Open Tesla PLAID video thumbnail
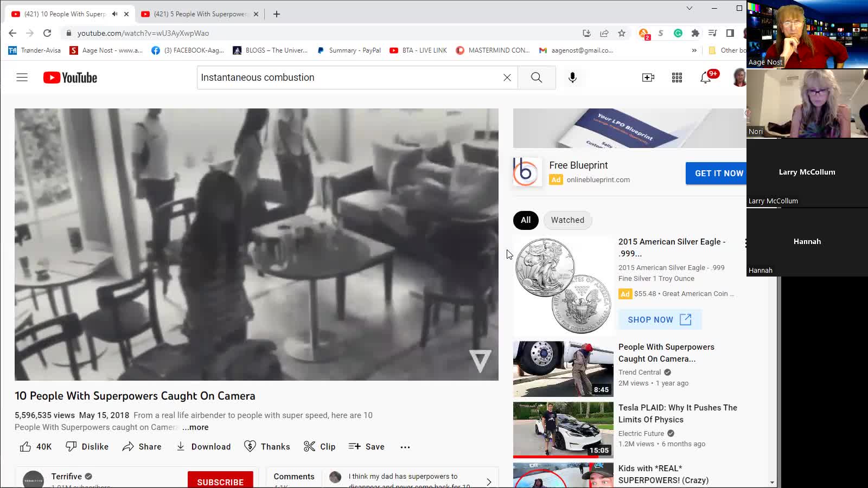The image size is (868, 488). [x=563, y=430]
